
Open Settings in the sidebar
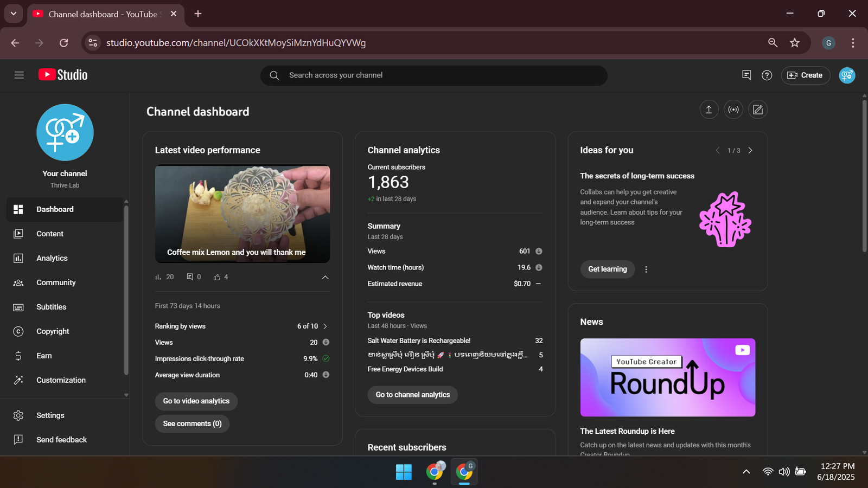(65, 415)
